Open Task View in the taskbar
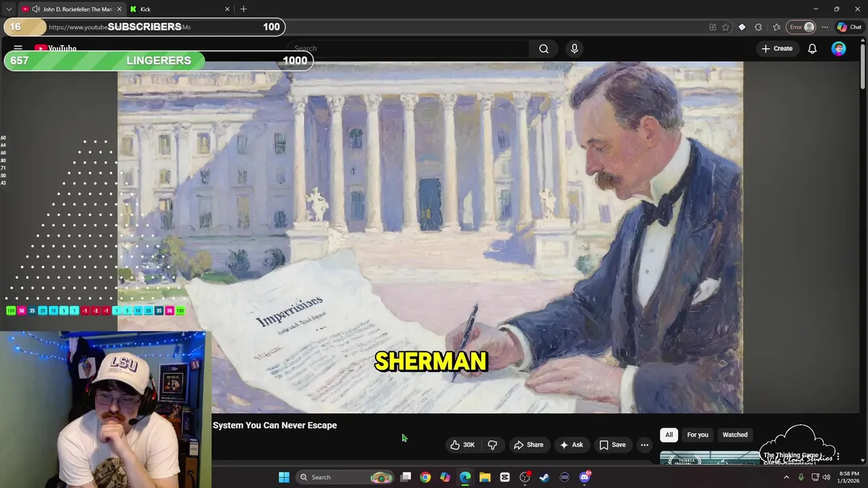Screen dimensions: 868x488 tap(406, 477)
